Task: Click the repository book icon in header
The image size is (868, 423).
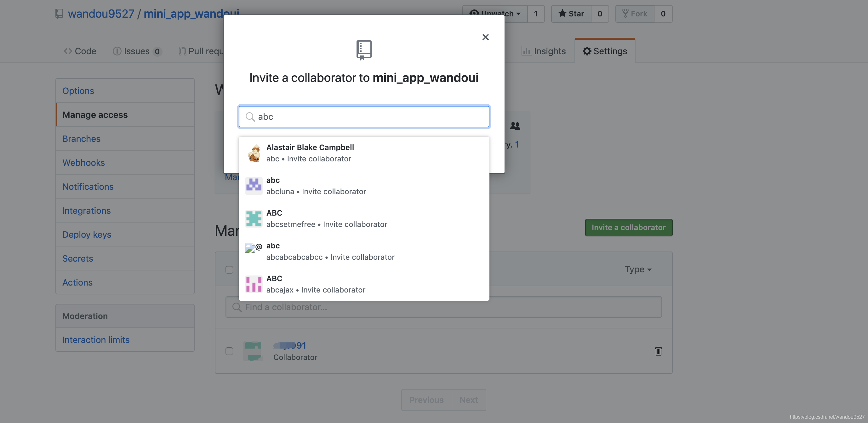Action: (59, 14)
